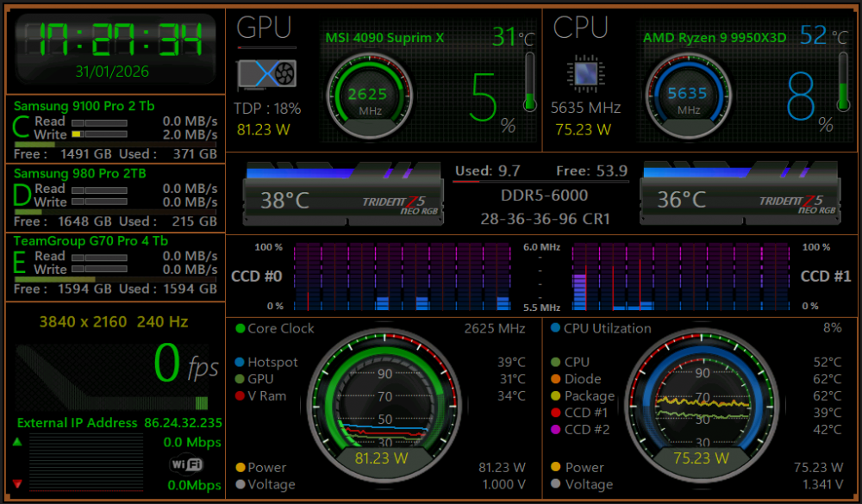Click the External IP Address value
The height and width of the screenshot is (504, 862).
(182, 423)
